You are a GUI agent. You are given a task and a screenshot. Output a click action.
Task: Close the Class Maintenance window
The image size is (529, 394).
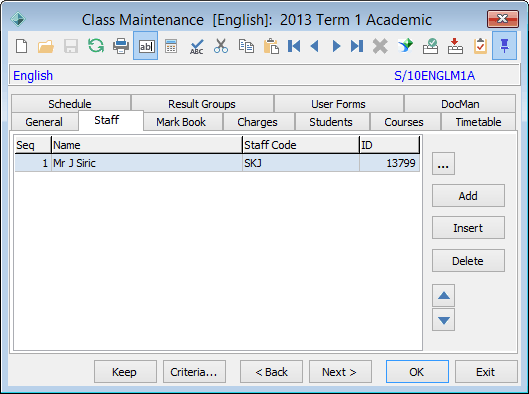pyautogui.click(x=503, y=19)
